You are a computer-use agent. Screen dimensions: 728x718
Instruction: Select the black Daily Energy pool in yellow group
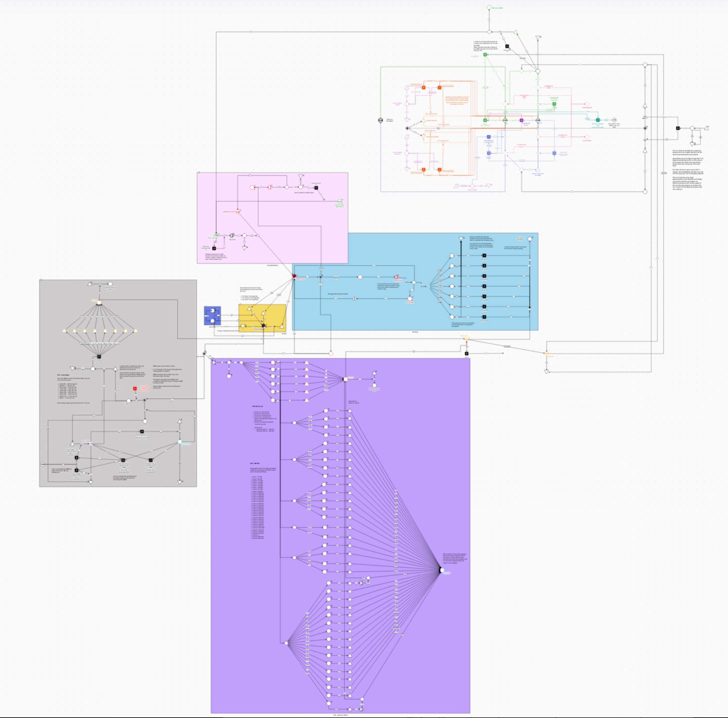tap(264, 325)
